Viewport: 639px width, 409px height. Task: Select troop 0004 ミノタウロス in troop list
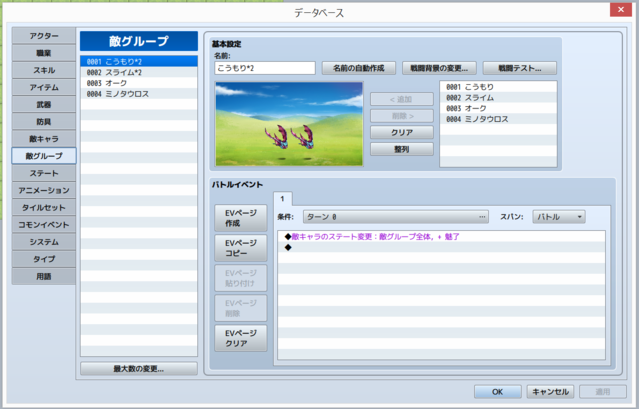(139, 94)
